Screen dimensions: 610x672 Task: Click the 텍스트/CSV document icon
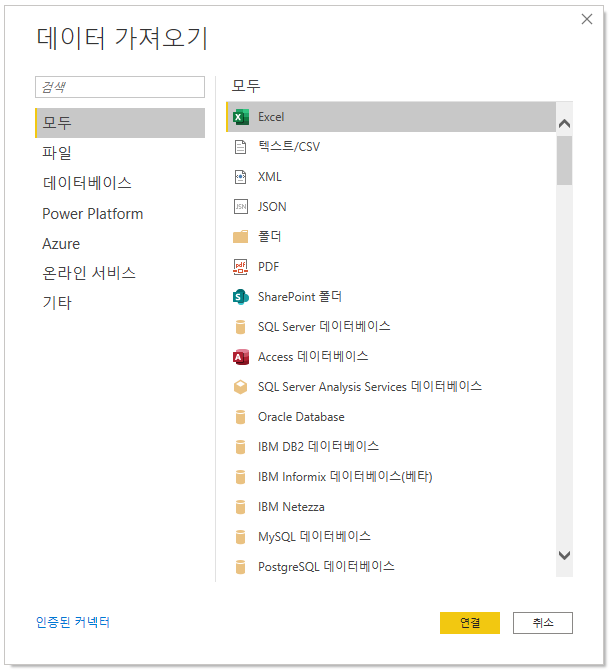pyautogui.click(x=240, y=147)
